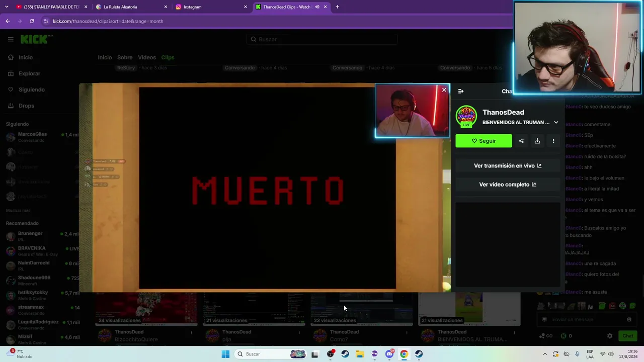Viewport: 644px width, 362px height.
Task: Open Inicio in the Kick sidebar
Action: (20, 57)
